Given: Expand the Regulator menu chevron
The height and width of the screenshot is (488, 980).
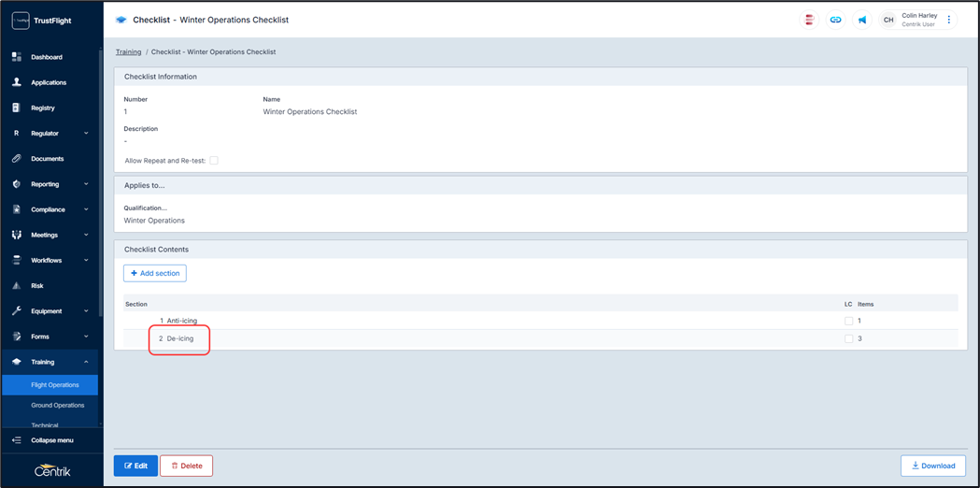Looking at the screenshot, I should (86, 134).
